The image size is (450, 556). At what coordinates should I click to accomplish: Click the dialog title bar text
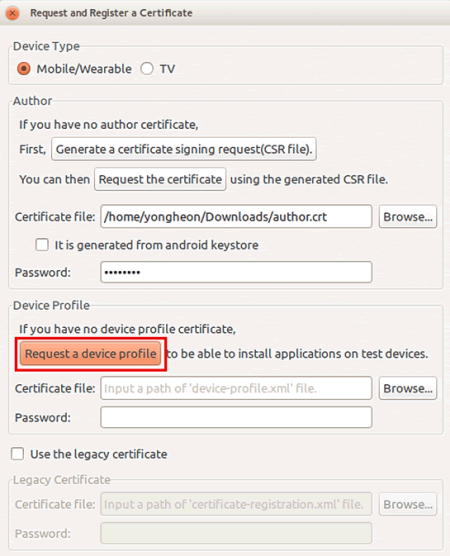(111, 13)
